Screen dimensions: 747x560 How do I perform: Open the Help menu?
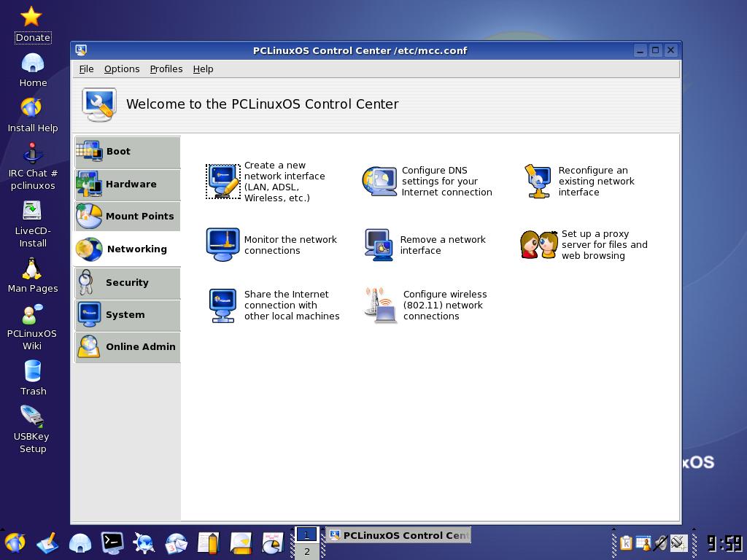click(203, 69)
